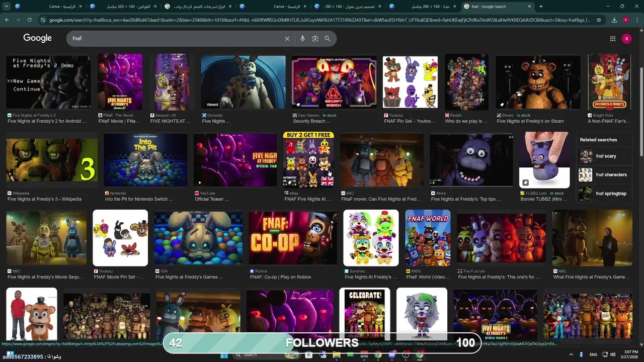
Task: Open the Google account avatar on the search page
Action: click(x=626, y=39)
